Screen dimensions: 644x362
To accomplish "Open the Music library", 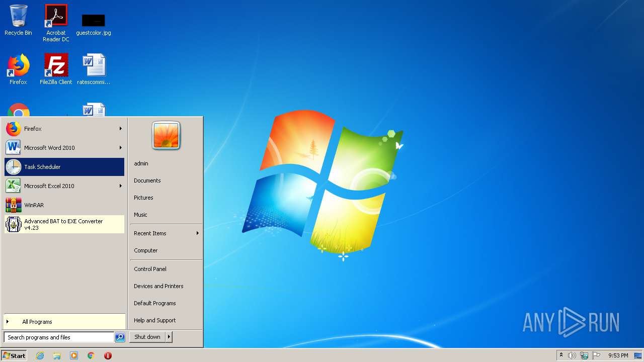I will coord(140,215).
